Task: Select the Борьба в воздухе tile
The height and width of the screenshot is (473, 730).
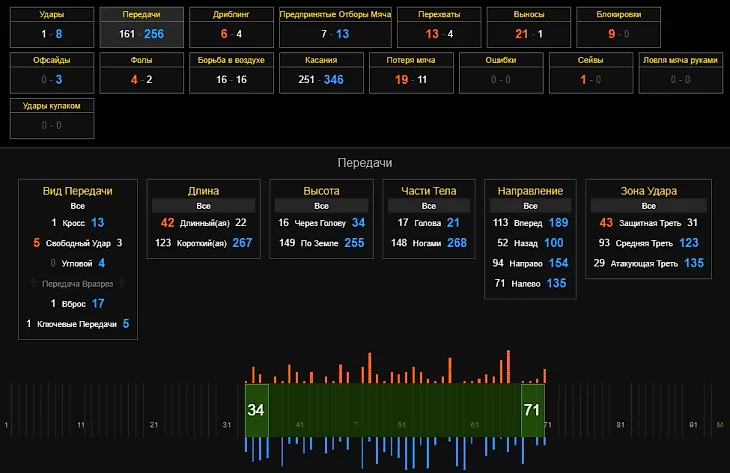Action: tap(232, 70)
